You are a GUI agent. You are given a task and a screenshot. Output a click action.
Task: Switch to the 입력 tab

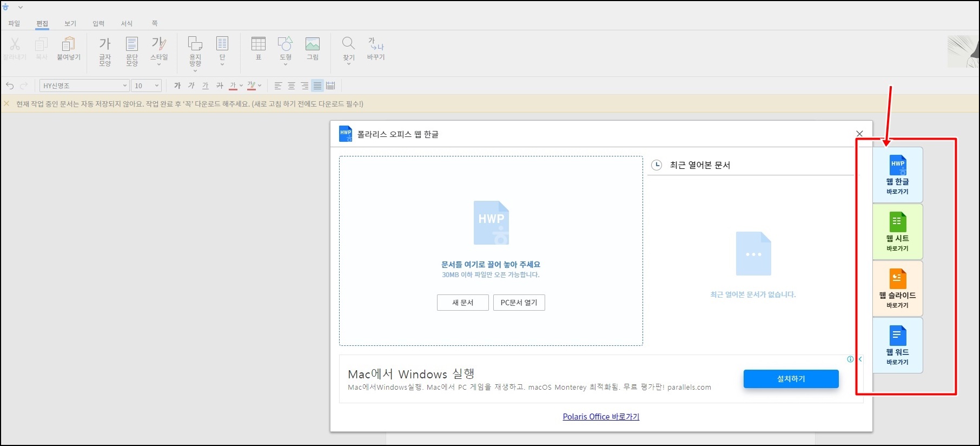click(98, 23)
